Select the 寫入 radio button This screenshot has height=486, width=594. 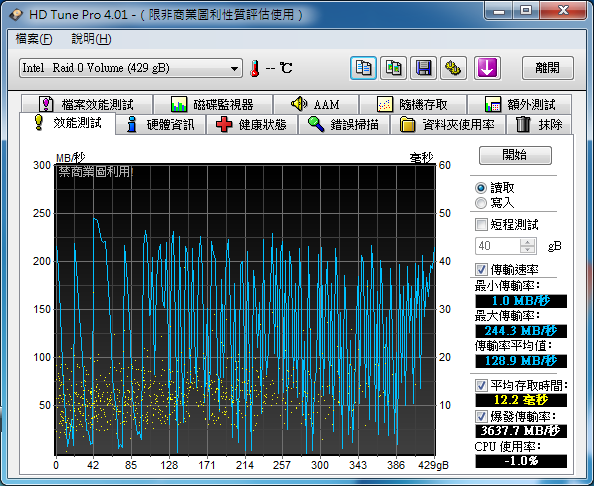tap(481, 203)
